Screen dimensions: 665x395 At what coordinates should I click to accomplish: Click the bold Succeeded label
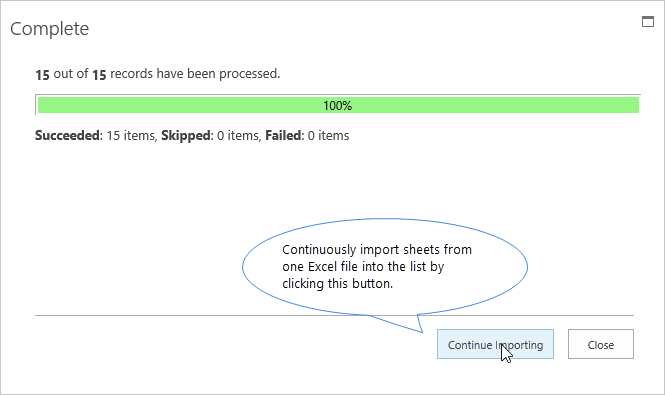pos(67,135)
